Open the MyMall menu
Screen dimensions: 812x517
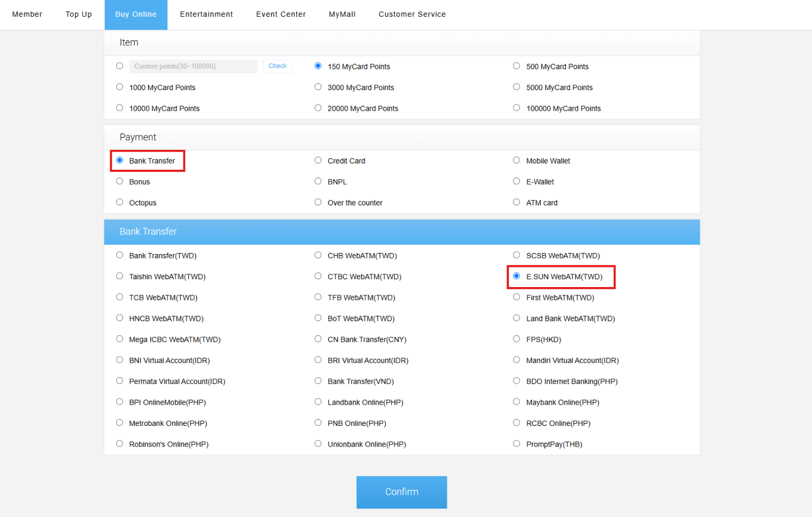[342, 14]
